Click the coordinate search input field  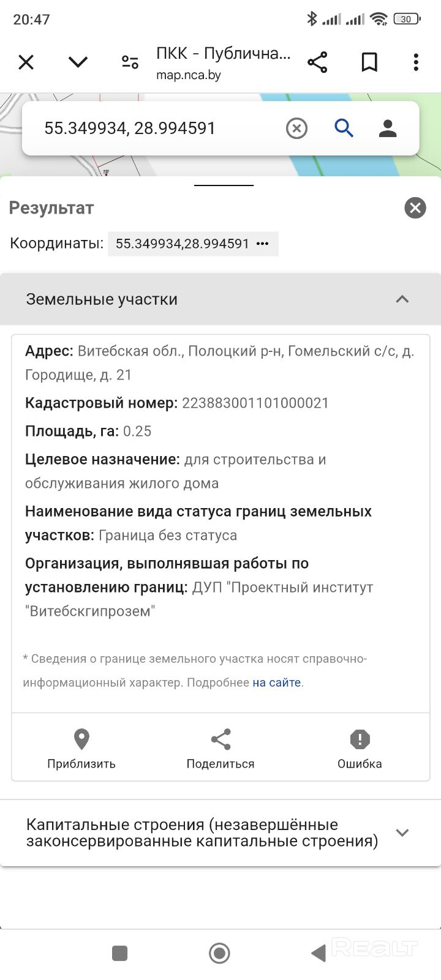pyautogui.click(x=153, y=129)
